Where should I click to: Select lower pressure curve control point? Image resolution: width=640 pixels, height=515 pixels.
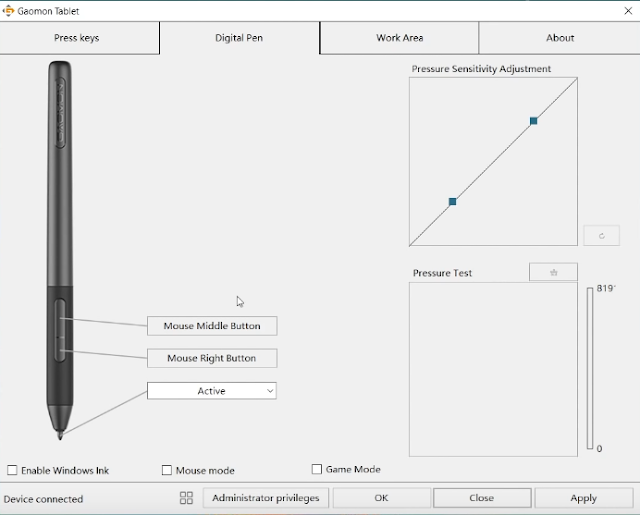452,202
